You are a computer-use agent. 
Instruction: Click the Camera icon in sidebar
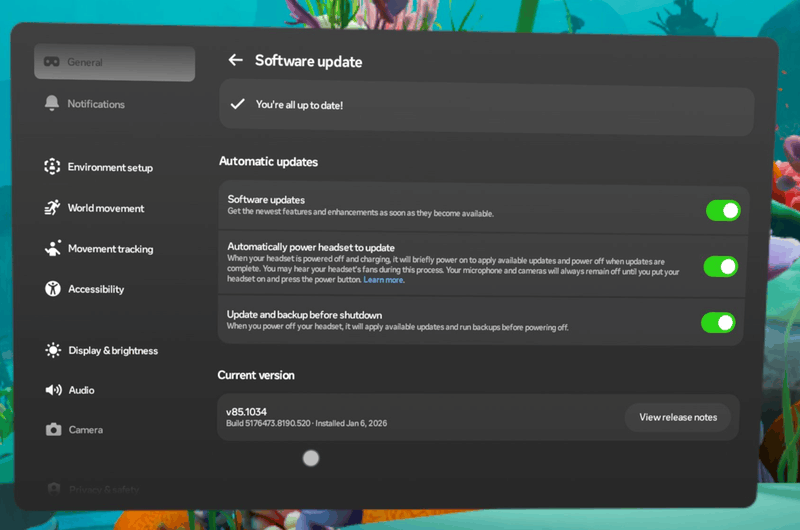[54, 430]
